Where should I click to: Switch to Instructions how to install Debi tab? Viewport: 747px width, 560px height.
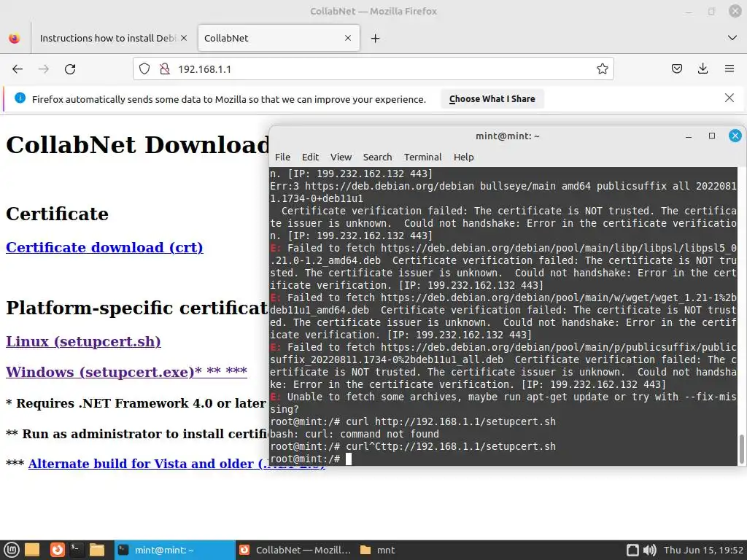coord(108,38)
